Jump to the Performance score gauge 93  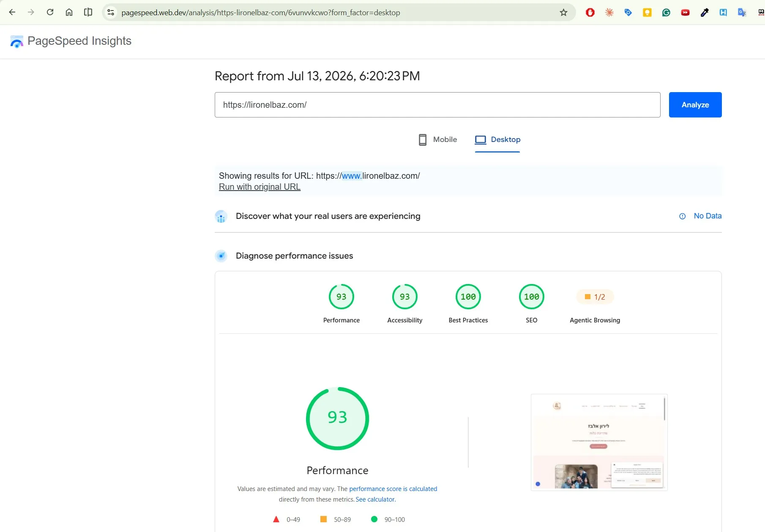coord(342,297)
